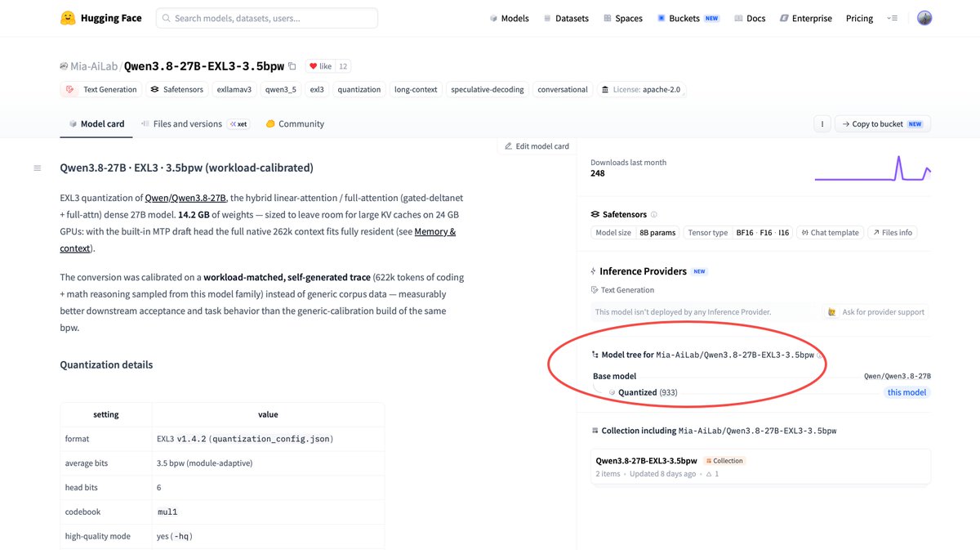Open Buckets in the top navigation
The width and height of the screenshot is (980, 550).
[x=688, y=18]
